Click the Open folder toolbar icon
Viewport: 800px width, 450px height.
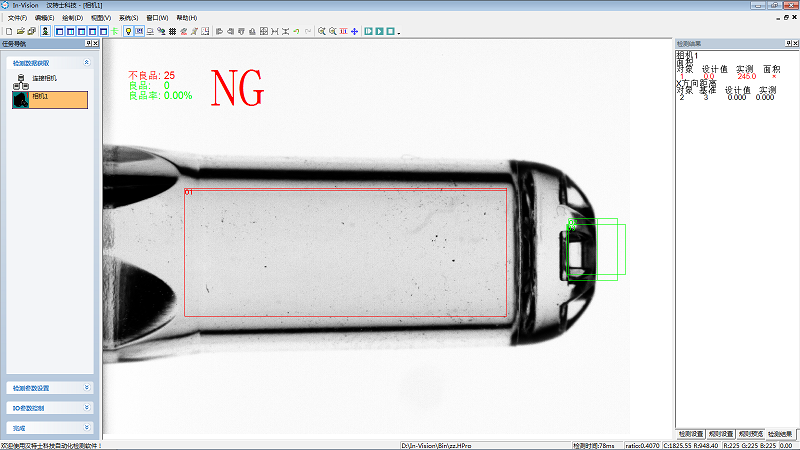click(19, 32)
